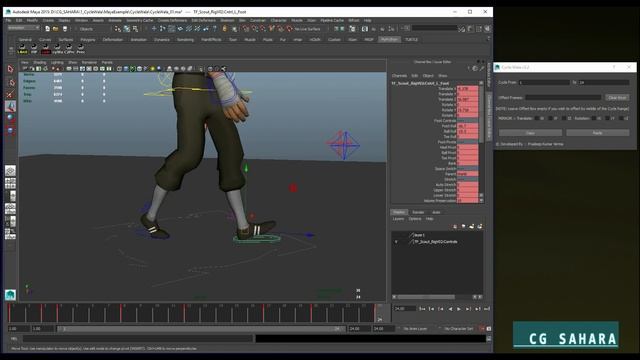Open the No Anim Layer dropdown

[x=415, y=329]
